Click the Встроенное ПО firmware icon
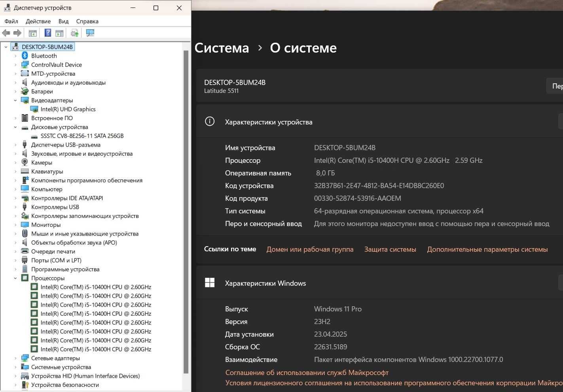 coord(25,118)
